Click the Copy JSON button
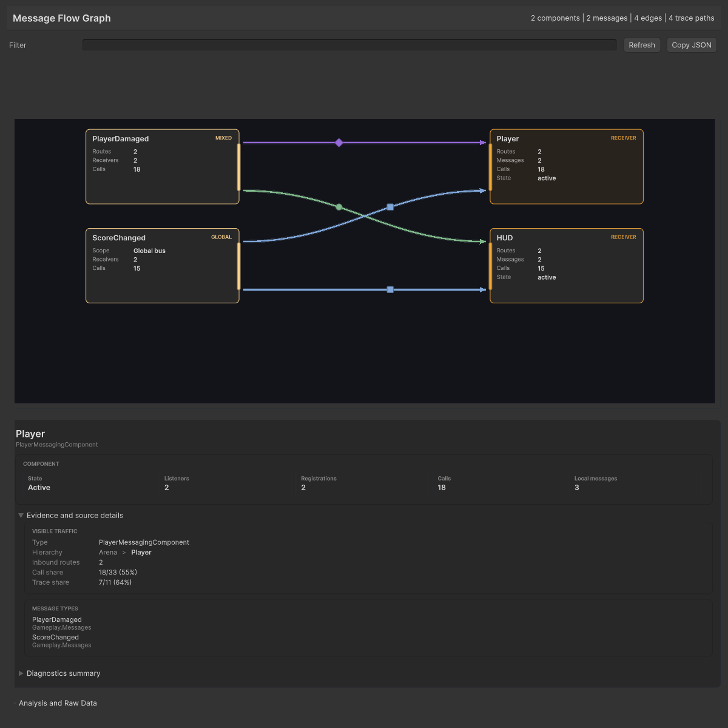728x728 pixels. (x=692, y=45)
